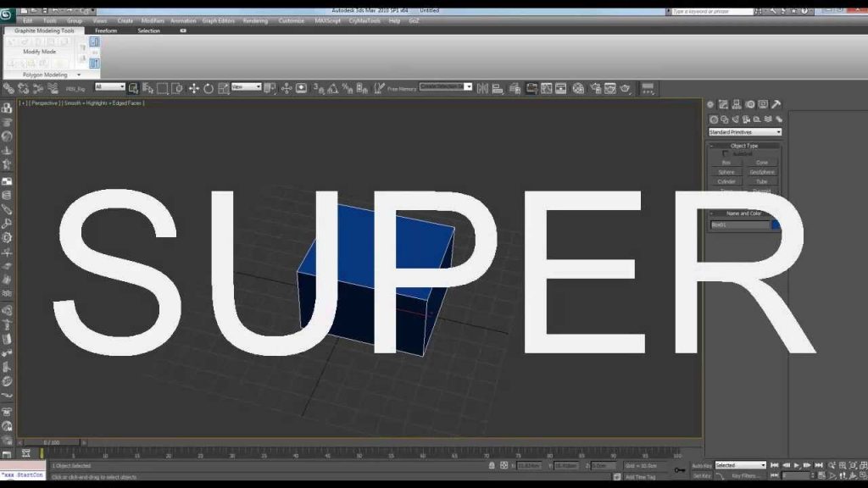Open the Material Editor
The height and width of the screenshot is (488, 868).
point(578,87)
